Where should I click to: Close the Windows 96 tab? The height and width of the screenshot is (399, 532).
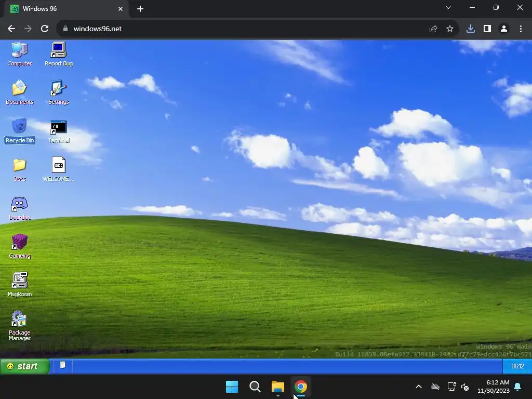121,9
